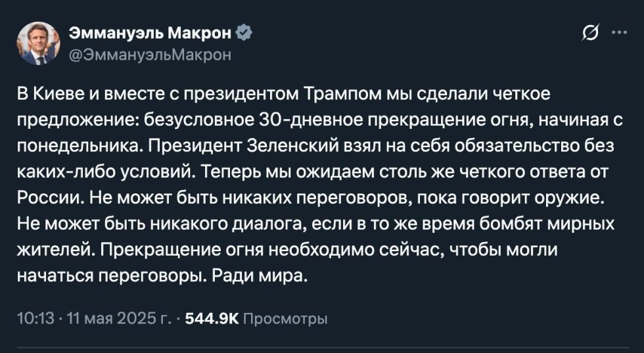Click the 10:13 post timestamp
644x353 pixels.
(35, 318)
